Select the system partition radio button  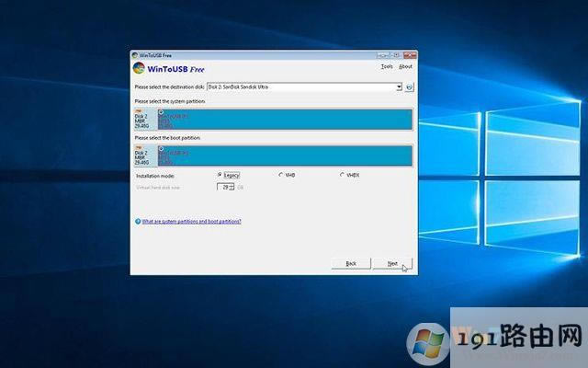162,112
